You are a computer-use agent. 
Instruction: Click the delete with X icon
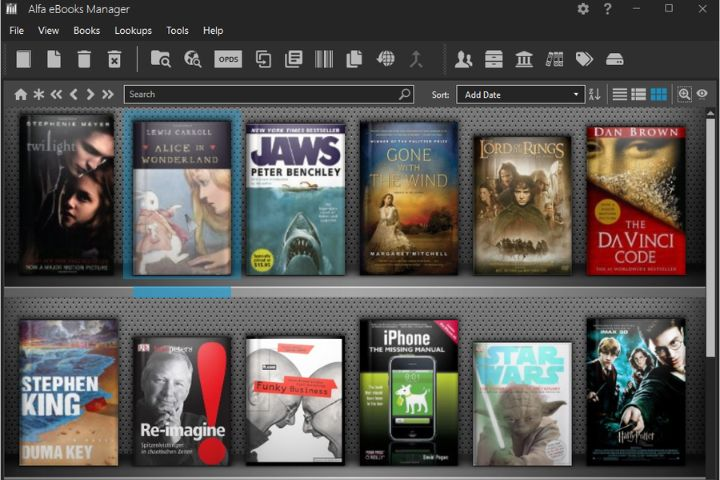pos(114,59)
